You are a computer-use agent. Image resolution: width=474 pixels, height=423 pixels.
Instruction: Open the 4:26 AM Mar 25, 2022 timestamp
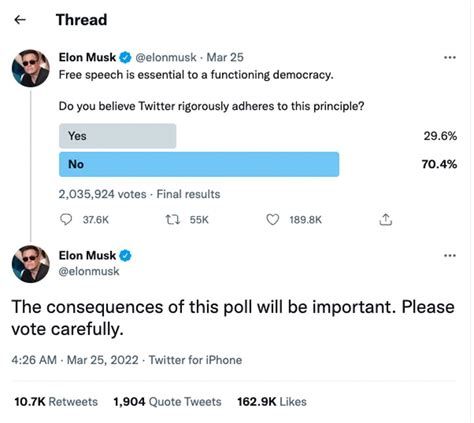tap(75, 360)
